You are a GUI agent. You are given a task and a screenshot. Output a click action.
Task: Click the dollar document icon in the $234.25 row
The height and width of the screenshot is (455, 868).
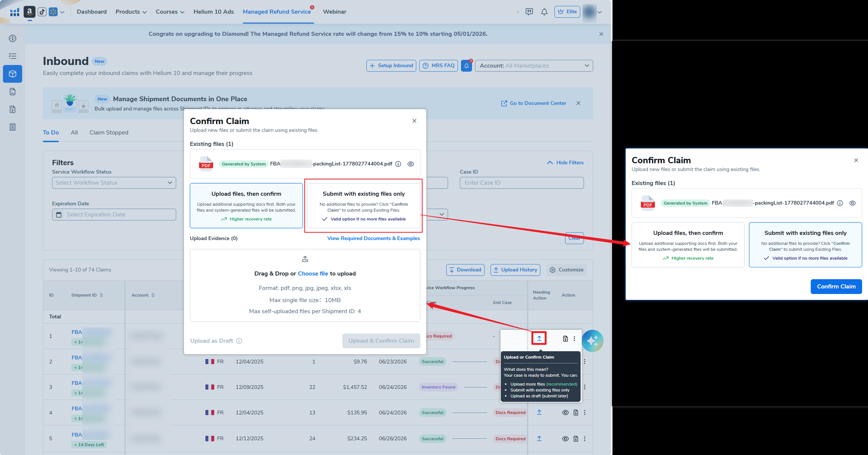[x=575, y=439]
